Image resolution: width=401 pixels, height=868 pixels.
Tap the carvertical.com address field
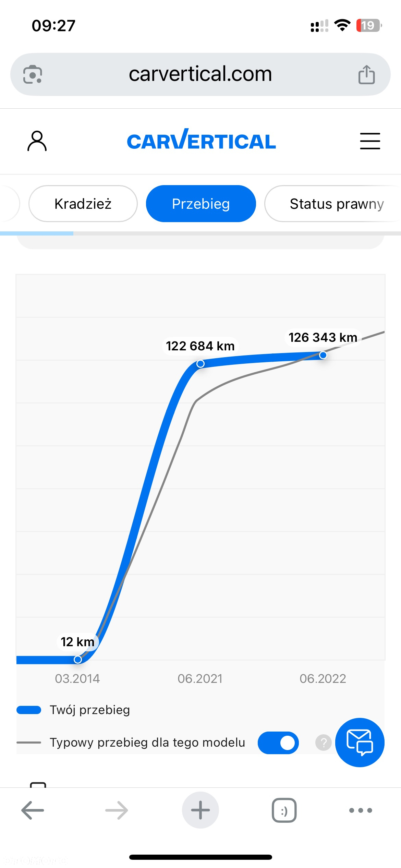point(200,74)
